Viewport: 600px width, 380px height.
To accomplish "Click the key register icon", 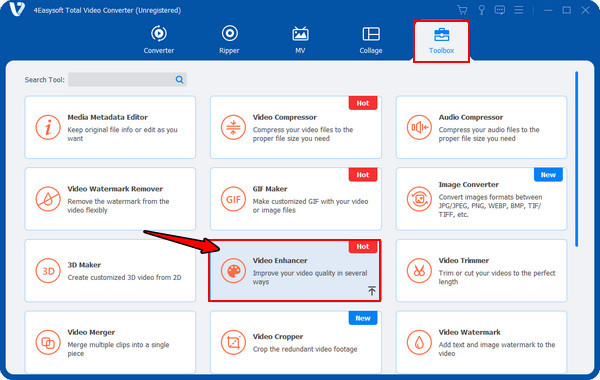I will pyautogui.click(x=481, y=10).
